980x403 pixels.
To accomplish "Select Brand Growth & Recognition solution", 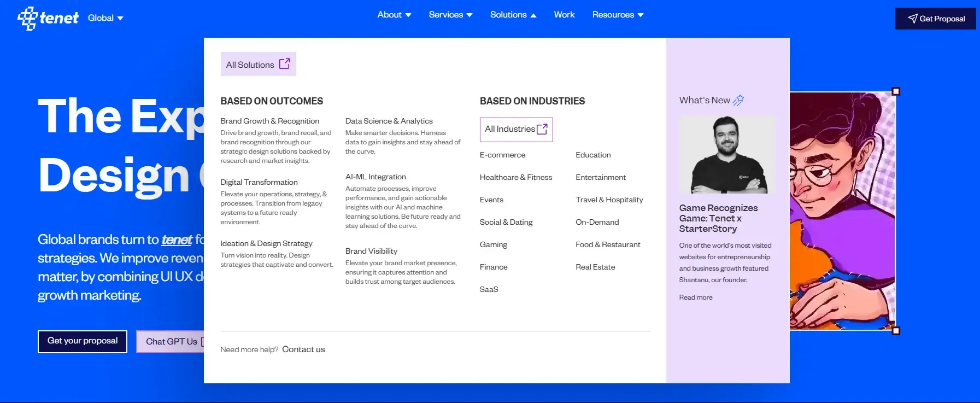I will click(x=269, y=121).
